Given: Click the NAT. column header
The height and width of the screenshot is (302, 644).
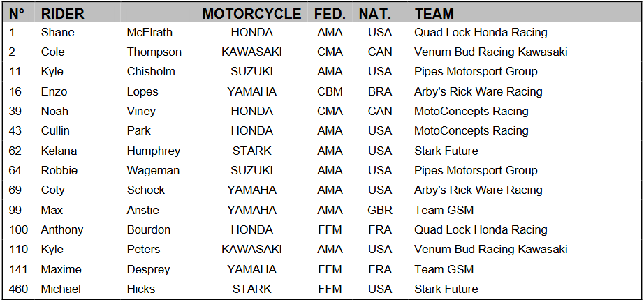Looking at the screenshot, I should click(375, 13).
